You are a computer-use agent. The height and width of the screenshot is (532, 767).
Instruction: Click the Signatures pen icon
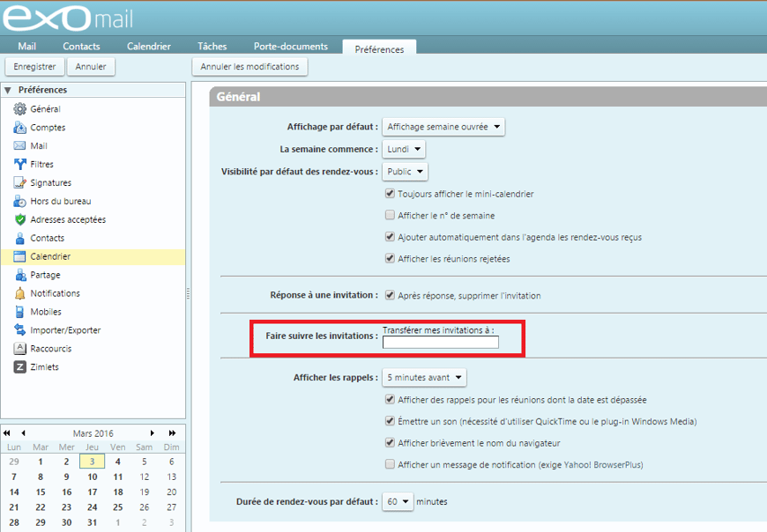(x=19, y=182)
